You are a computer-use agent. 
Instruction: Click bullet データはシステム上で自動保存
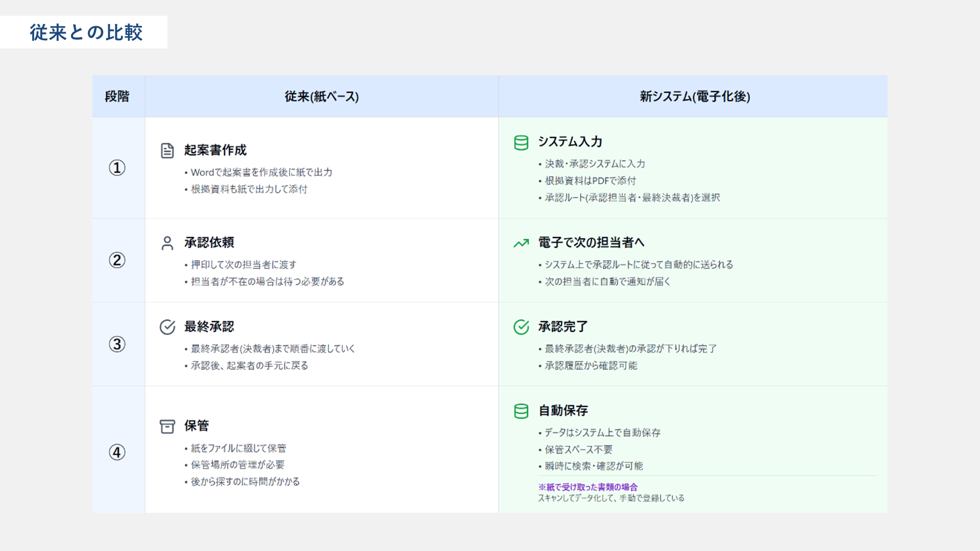tap(600, 433)
